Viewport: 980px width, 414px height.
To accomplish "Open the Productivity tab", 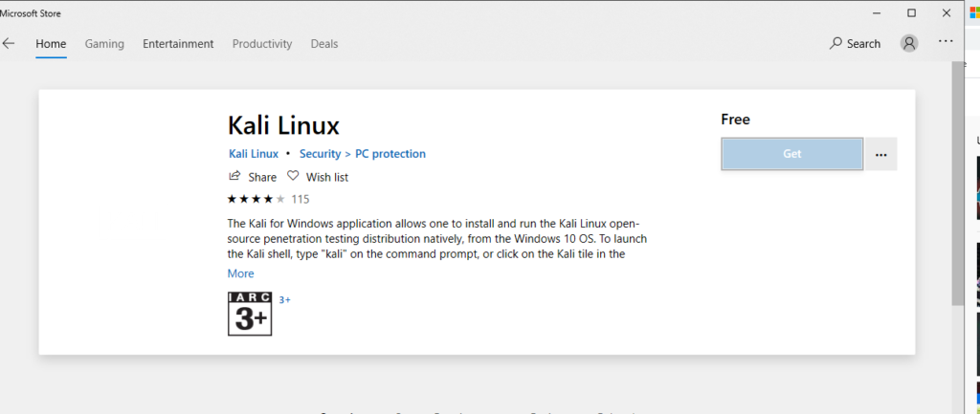I will point(262,44).
